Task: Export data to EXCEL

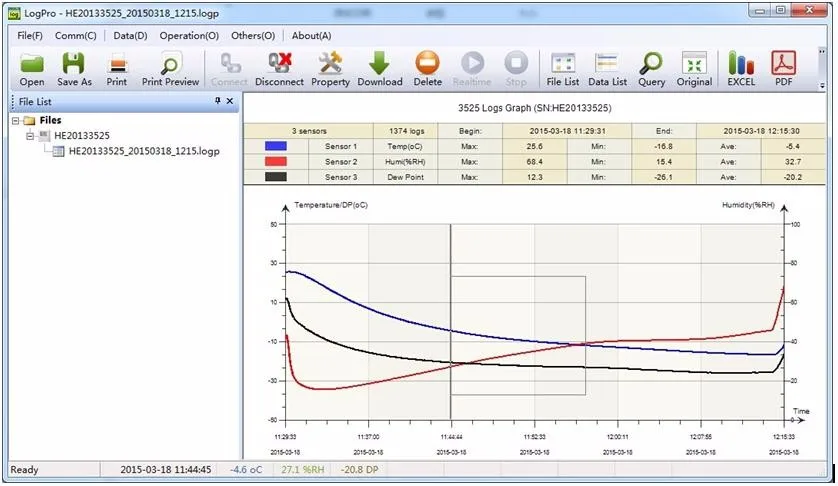Action: point(741,70)
